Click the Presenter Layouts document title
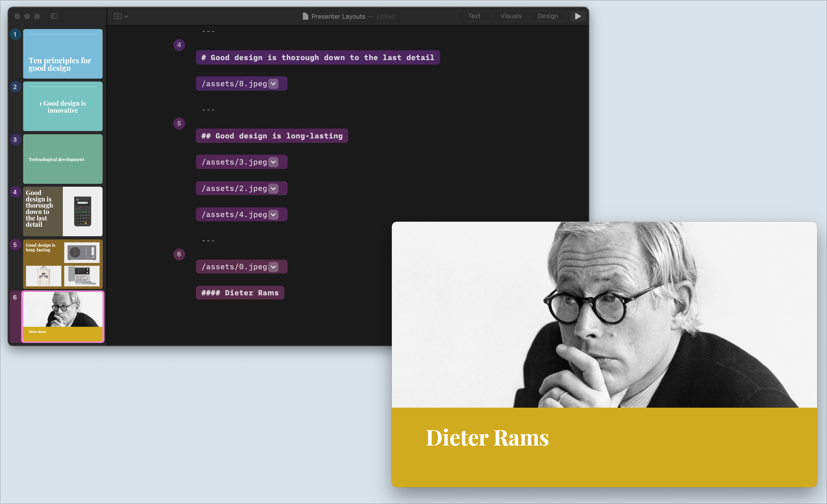The width and height of the screenshot is (827, 504). 338,17
